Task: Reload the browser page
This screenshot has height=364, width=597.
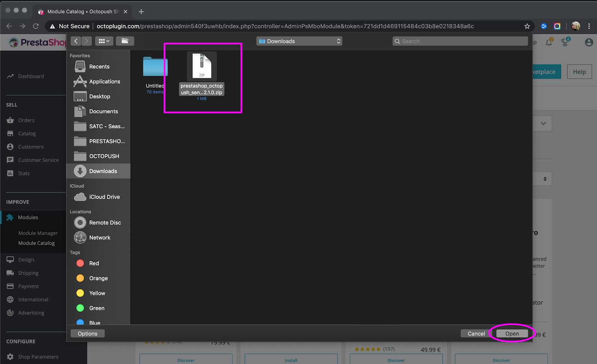Action: point(36,26)
